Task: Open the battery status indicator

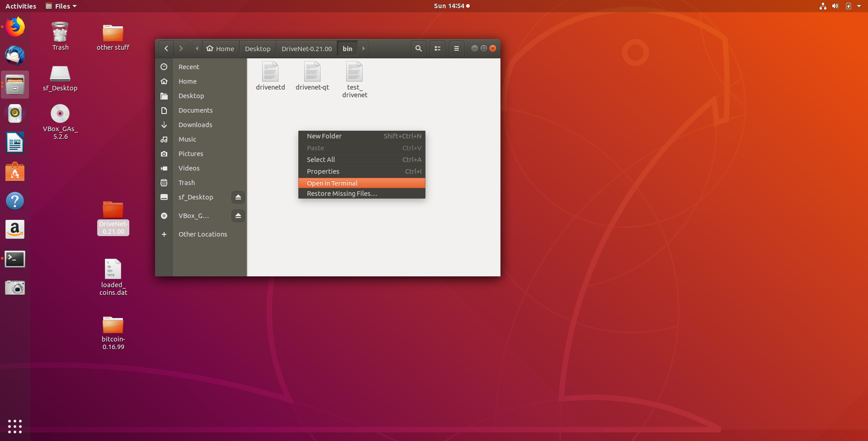Action: (x=849, y=6)
